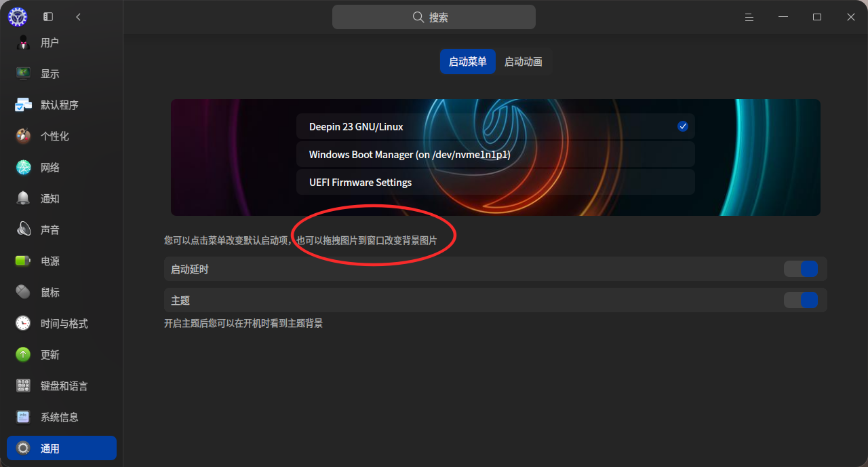This screenshot has height=467, width=868.
Task: Toggle the 启动延时 switch
Action: [x=801, y=269]
